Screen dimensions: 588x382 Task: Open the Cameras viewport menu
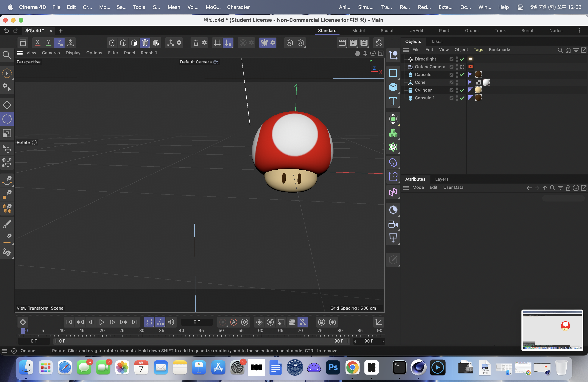[x=51, y=53]
